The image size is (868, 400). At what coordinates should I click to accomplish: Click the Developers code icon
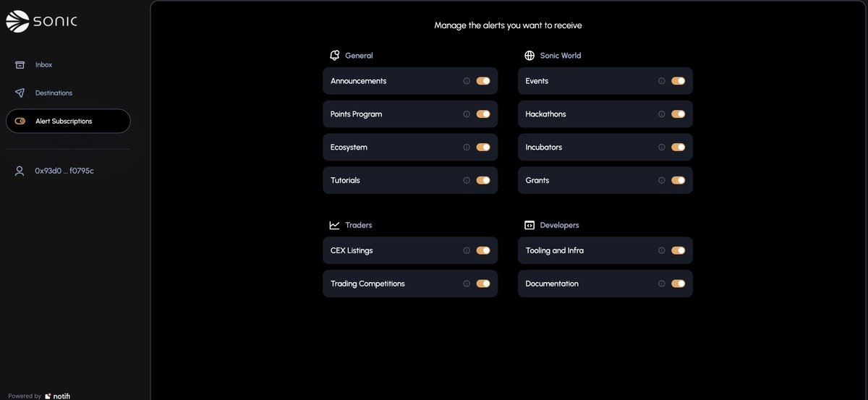pyautogui.click(x=529, y=226)
